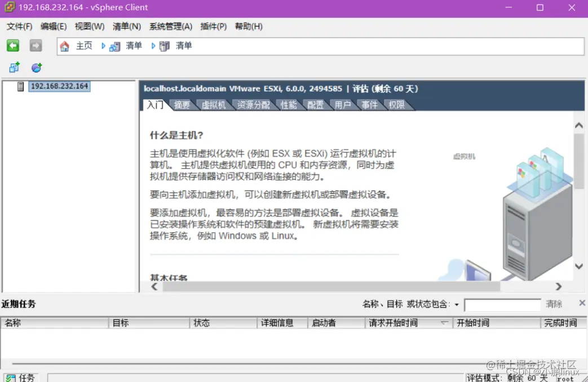This screenshot has height=382, width=588.
Task: Click the vSphere Client title bar app icon
Action: pyautogui.click(x=10, y=7)
